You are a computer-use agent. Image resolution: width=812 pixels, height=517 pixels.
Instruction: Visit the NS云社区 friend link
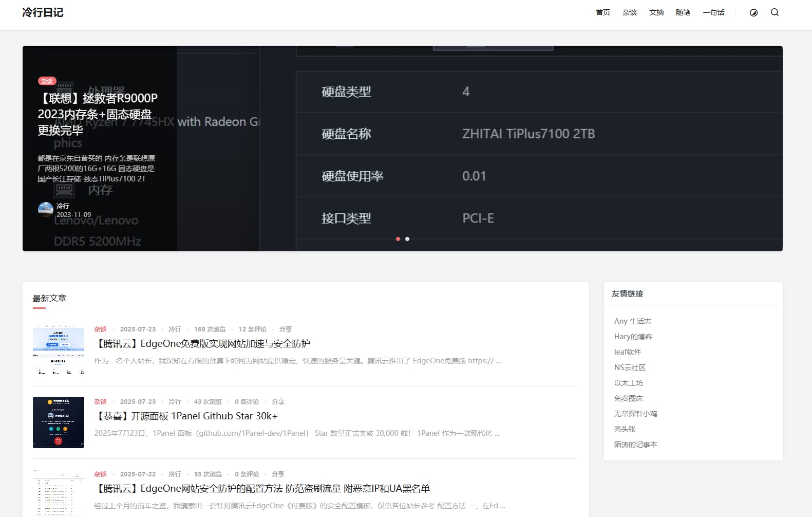[x=630, y=367]
